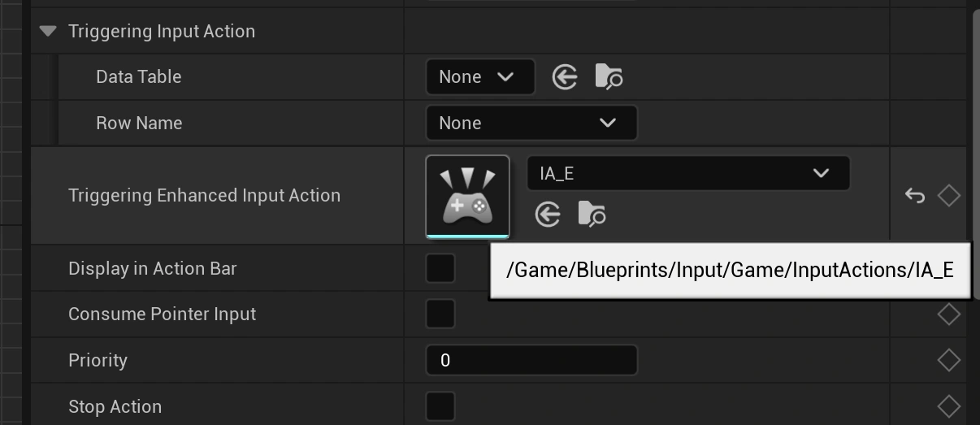Click the IA_E gamepad asset thumbnail

coord(467,196)
